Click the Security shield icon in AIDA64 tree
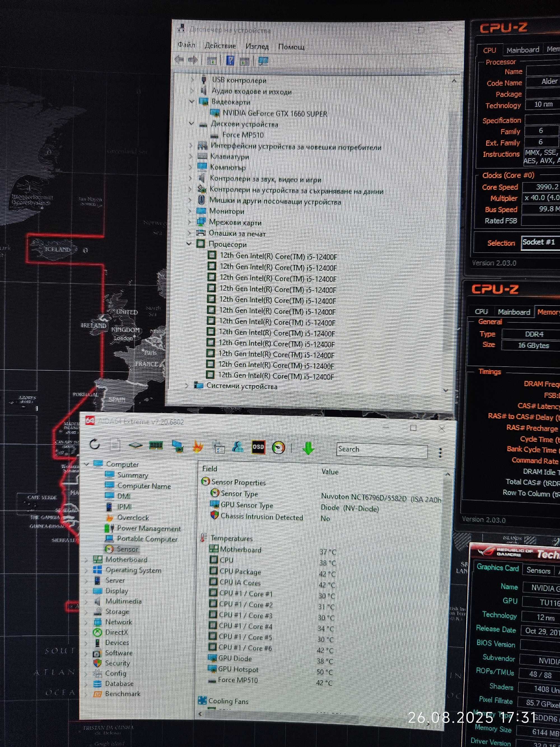Viewport: 560px width, 747px height. click(x=97, y=663)
